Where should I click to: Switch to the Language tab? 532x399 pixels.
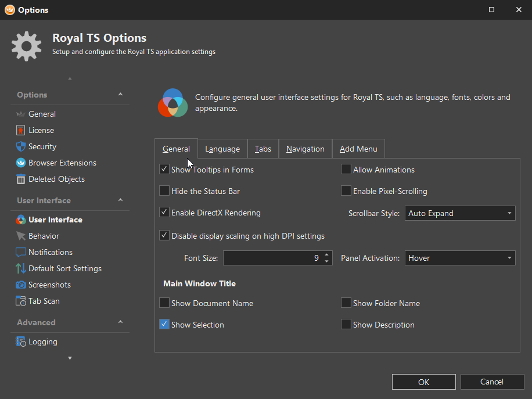click(222, 149)
